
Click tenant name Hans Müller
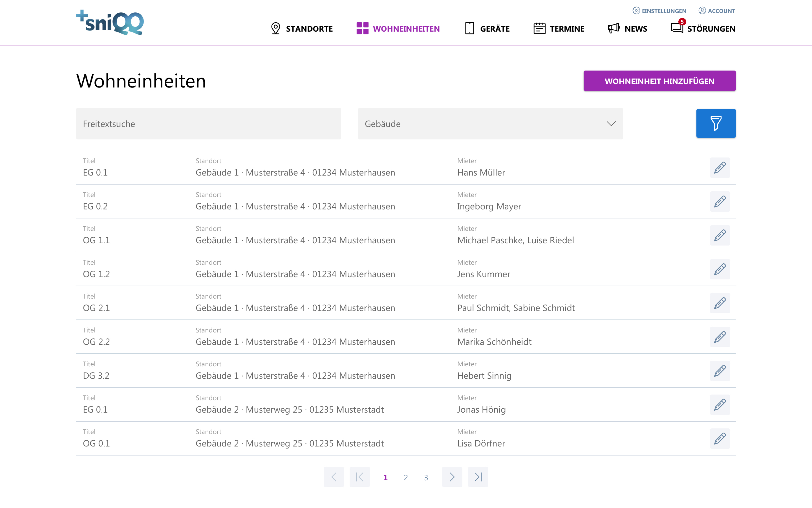[x=481, y=172]
